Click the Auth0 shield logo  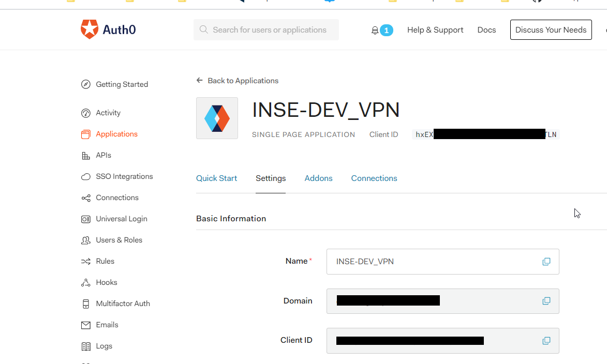90,29
